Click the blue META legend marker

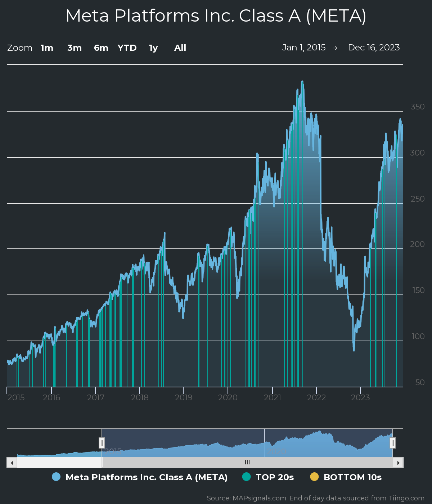pyautogui.click(x=56, y=477)
